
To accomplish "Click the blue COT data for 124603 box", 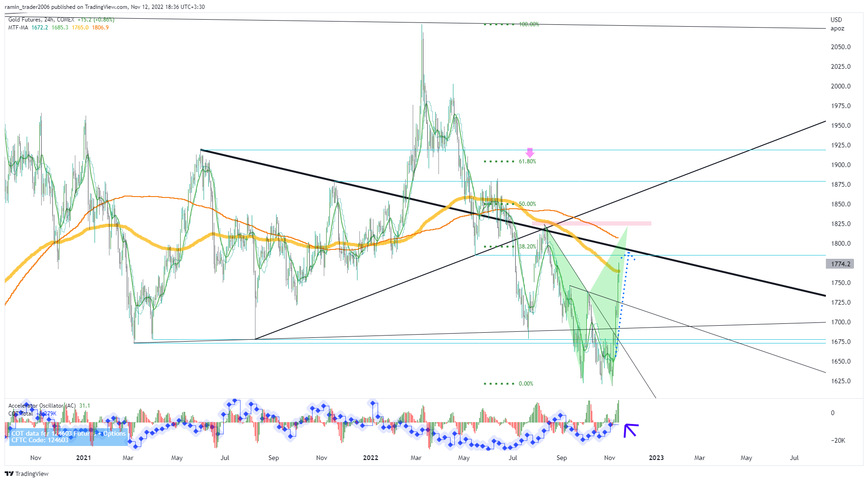I will tap(68, 437).
